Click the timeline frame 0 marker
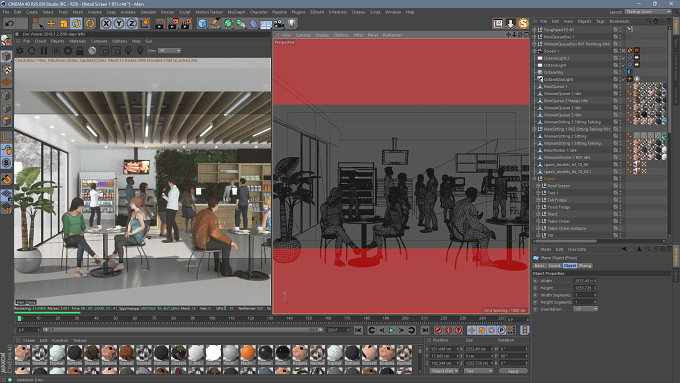 (x=19, y=318)
